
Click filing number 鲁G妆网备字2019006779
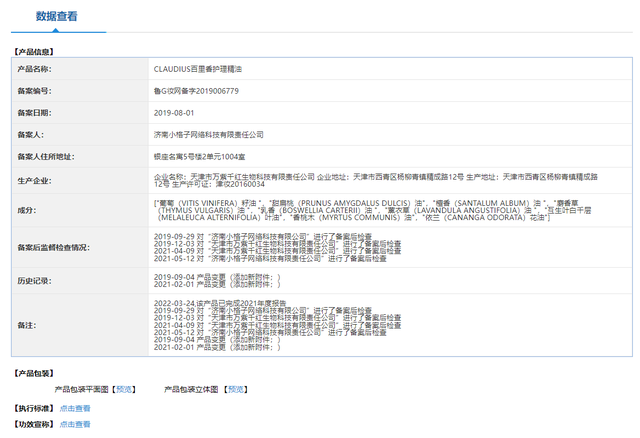(196, 91)
